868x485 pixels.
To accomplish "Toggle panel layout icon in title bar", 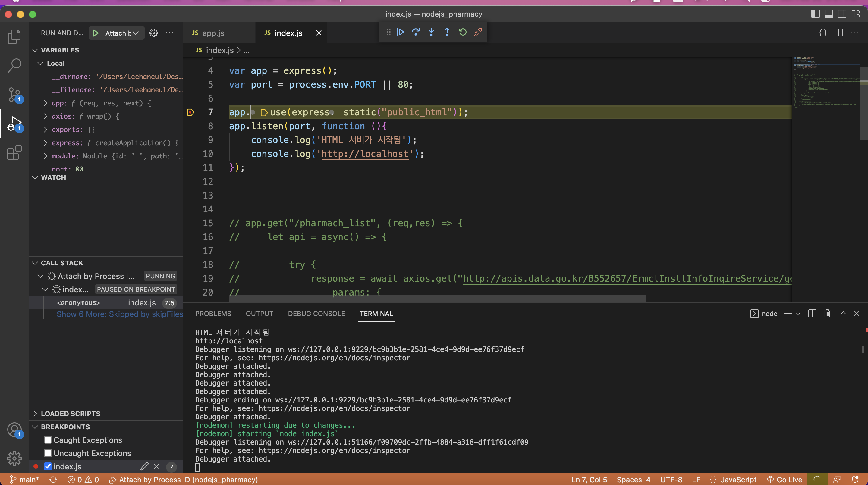I will tap(829, 14).
